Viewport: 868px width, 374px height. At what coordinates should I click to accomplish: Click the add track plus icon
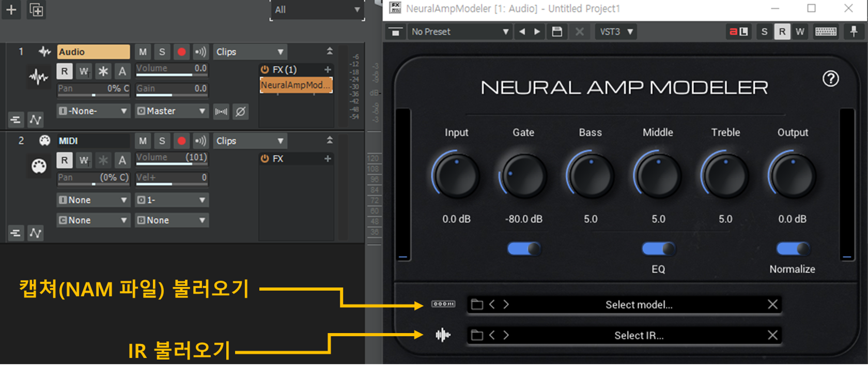click(11, 9)
